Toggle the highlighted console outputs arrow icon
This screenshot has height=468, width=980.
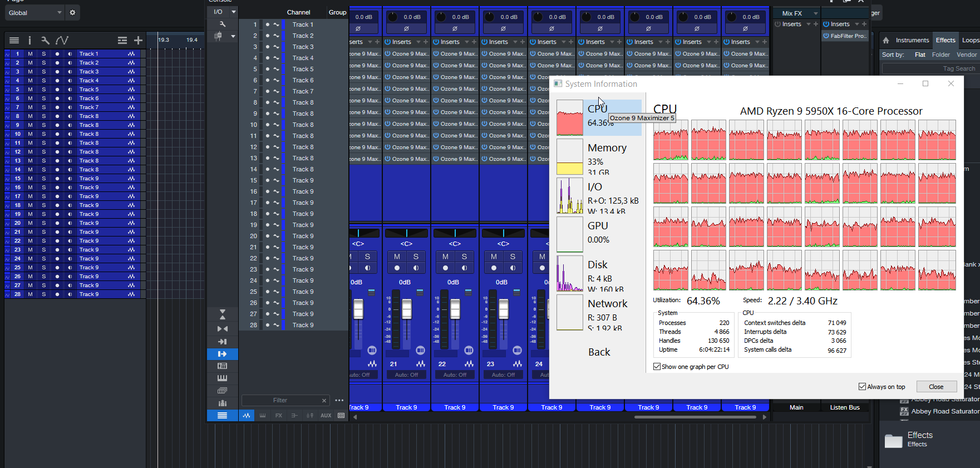(x=222, y=354)
